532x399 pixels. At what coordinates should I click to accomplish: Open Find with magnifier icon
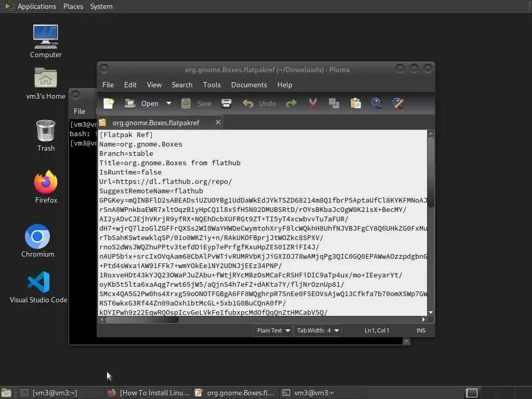(x=377, y=103)
